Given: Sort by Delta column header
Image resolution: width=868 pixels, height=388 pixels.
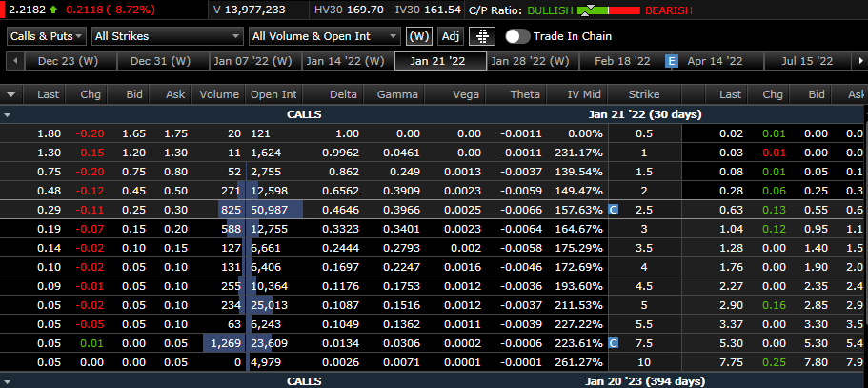Looking at the screenshot, I should pos(333,94).
